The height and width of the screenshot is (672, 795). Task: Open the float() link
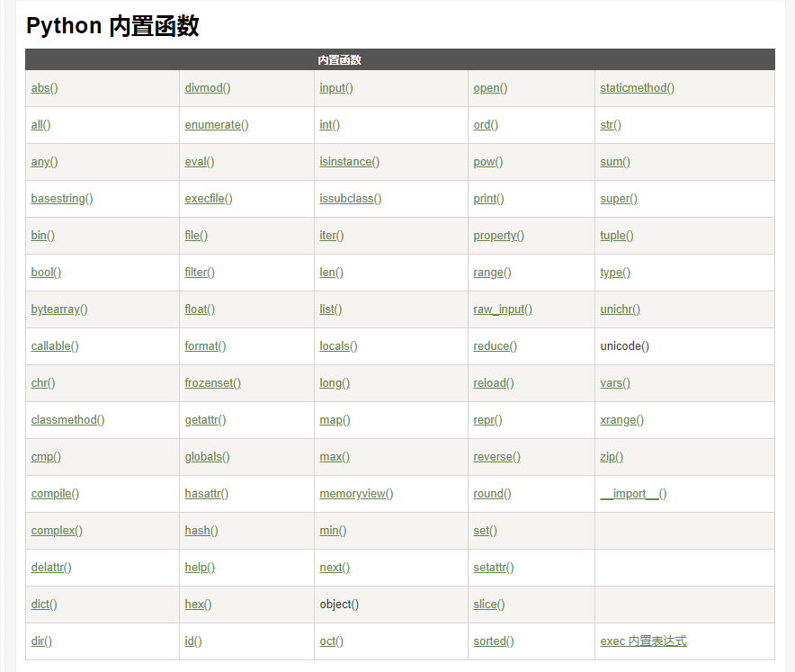(x=200, y=309)
